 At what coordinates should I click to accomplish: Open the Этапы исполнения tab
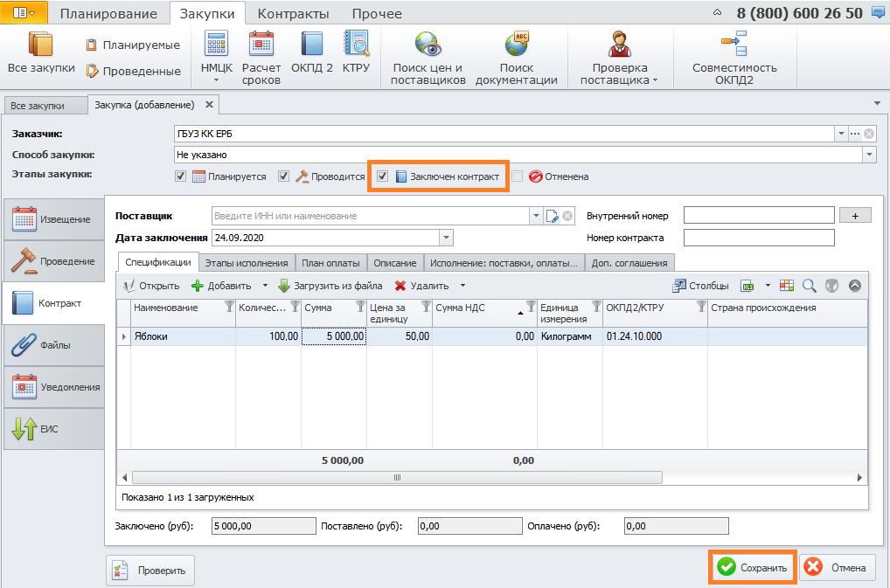[247, 262]
